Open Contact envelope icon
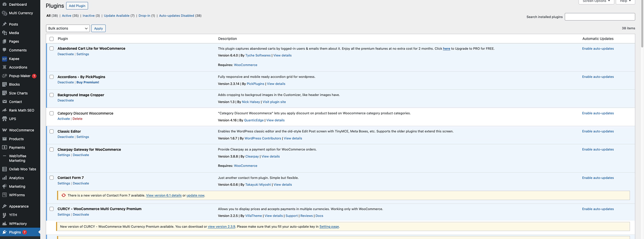 [x=4, y=102]
